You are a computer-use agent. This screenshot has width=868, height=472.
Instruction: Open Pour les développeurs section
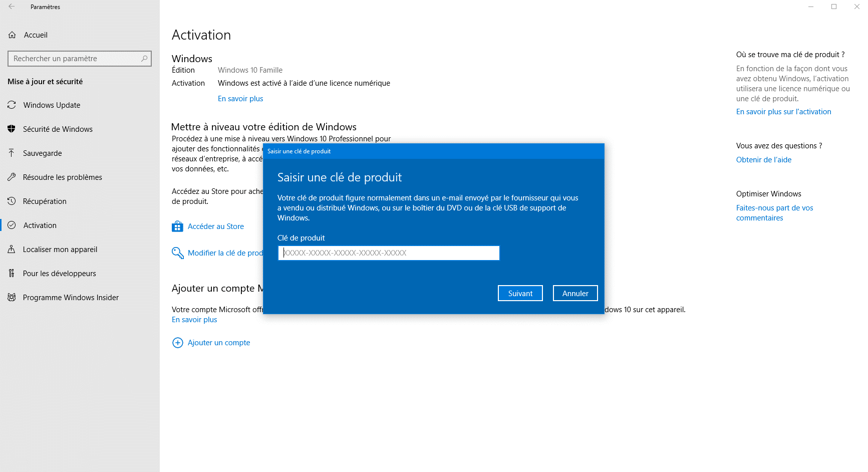[59, 274]
